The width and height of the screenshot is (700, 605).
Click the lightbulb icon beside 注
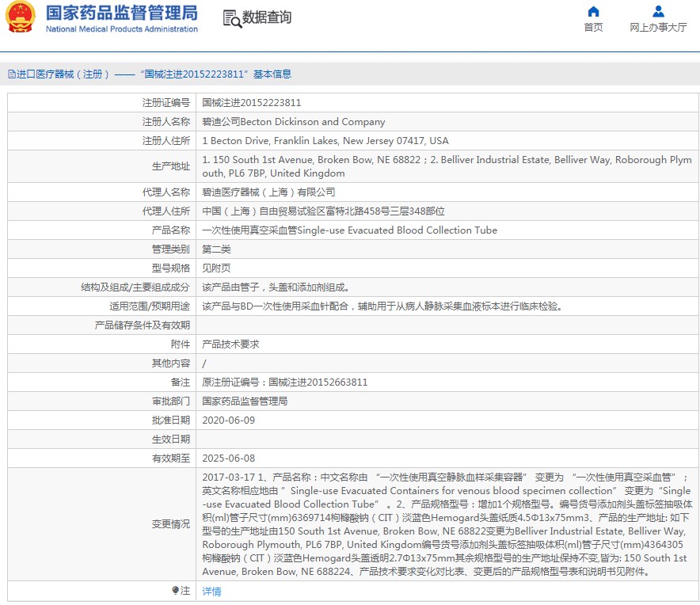click(x=176, y=591)
